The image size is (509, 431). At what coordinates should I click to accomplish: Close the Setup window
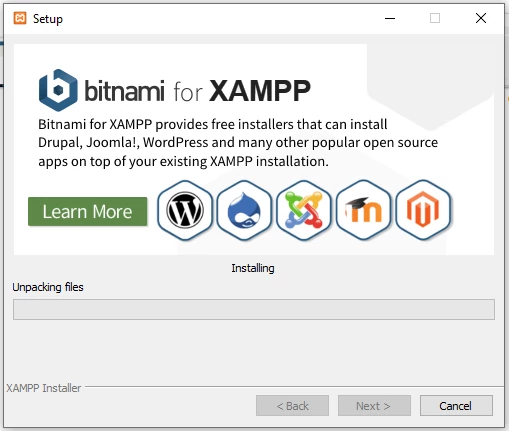pos(481,18)
